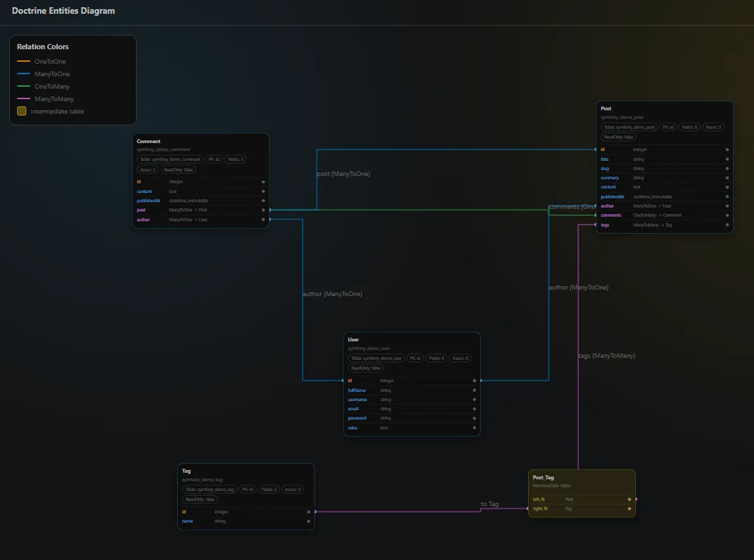Image resolution: width=754 pixels, height=560 pixels.
Task: Click the 'Table: symfony_demo_post' badge
Action: pyautogui.click(x=629, y=127)
